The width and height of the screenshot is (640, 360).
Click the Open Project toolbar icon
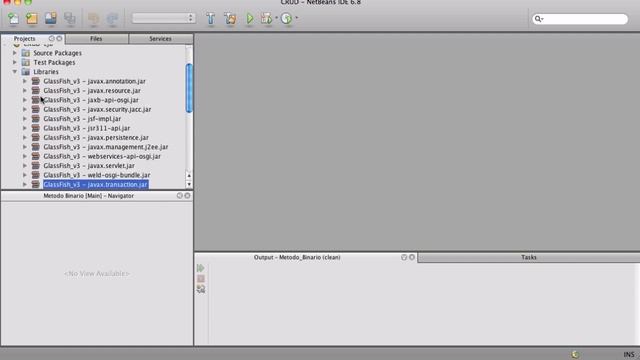pos(51,18)
